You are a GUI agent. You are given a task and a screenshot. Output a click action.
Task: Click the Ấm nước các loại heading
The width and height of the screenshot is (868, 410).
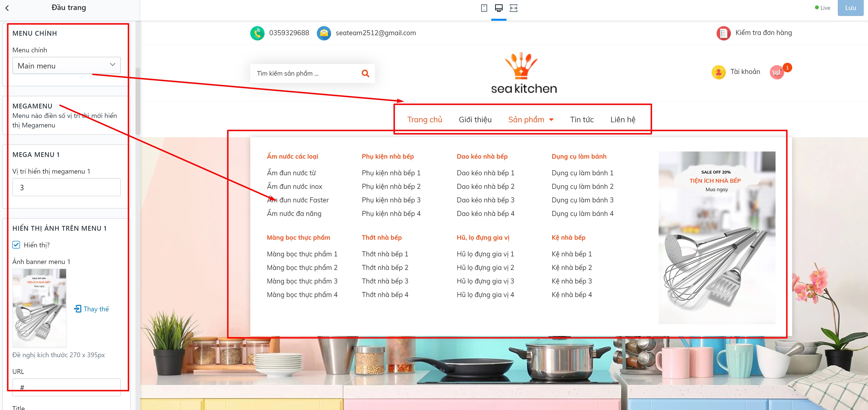click(x=293, y=156)
